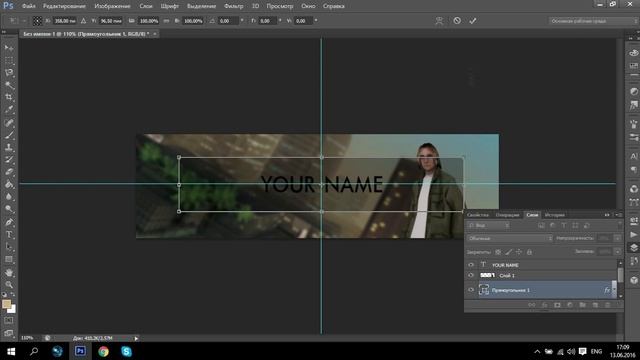
Task: Select the Clone Stamp tool
Action: point(9,147)
